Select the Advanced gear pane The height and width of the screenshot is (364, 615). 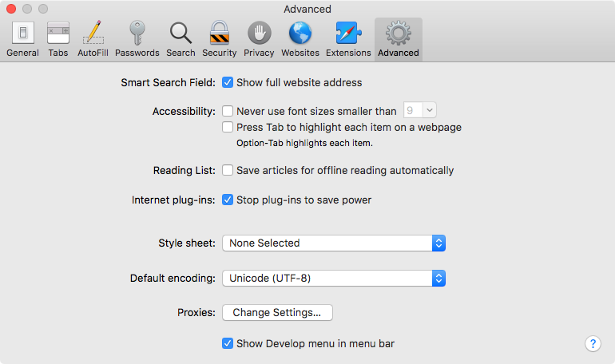[x=399, y=39]
